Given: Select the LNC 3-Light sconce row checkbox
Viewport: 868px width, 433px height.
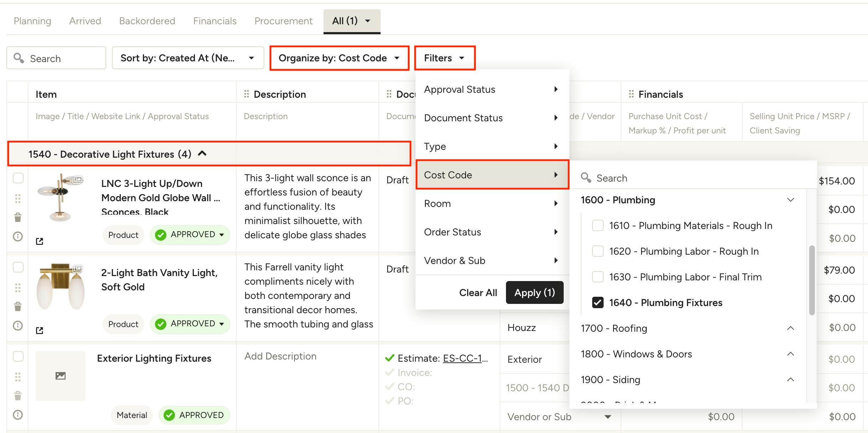Looking at the screenshot, I should pyautogui.click(x=18, y=178).
